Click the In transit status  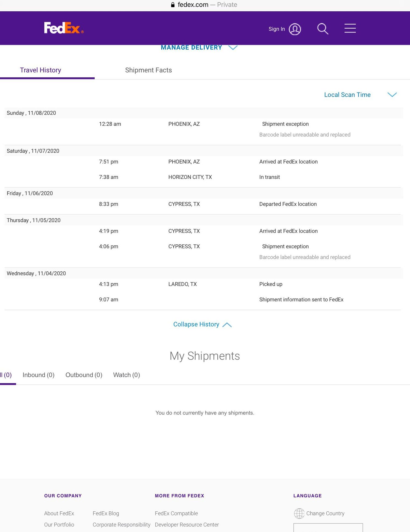270,177
